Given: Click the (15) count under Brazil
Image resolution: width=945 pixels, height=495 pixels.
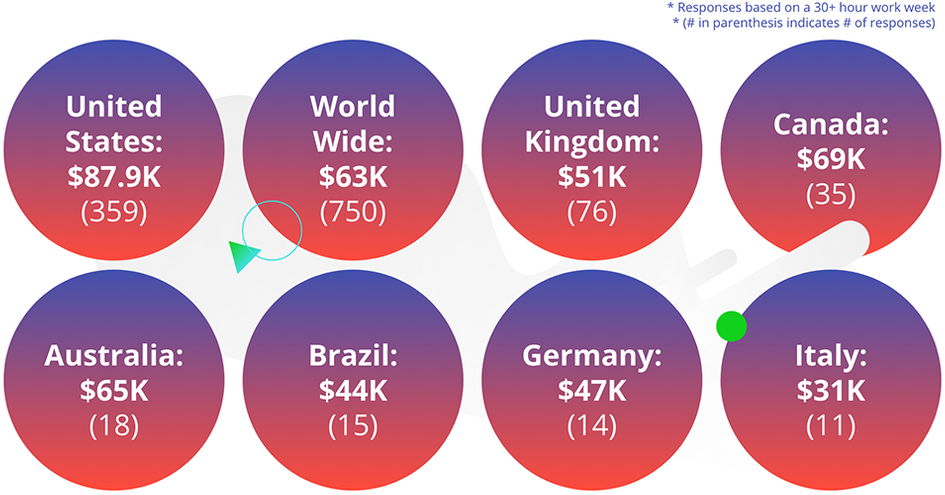Looking at the screenshot, I should tap(353, 426).
